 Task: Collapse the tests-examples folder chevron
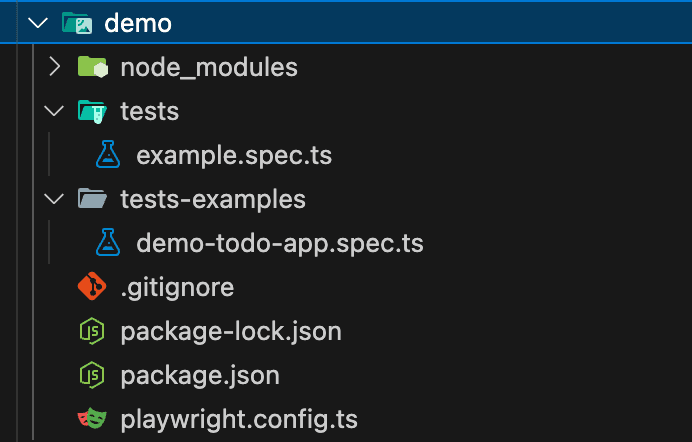pos(55,199)
